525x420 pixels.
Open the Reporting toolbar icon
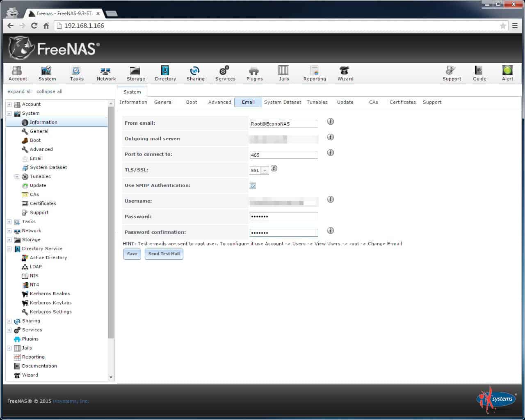(x=315, y=74)
